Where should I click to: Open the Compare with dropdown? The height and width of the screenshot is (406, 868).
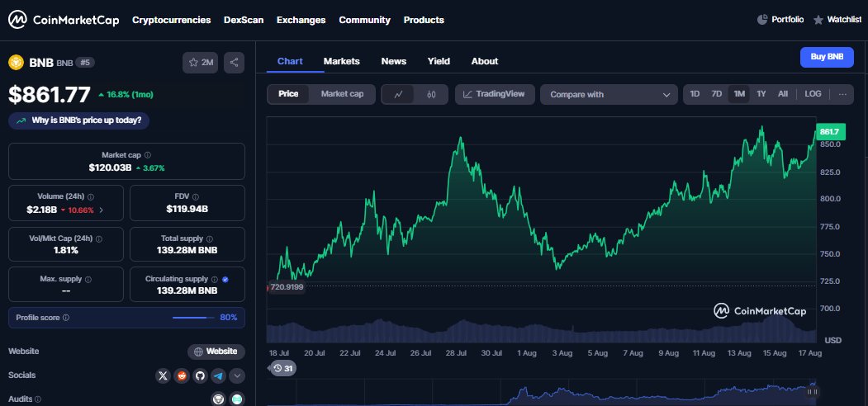pyautogui.click(x=609, y=95)
